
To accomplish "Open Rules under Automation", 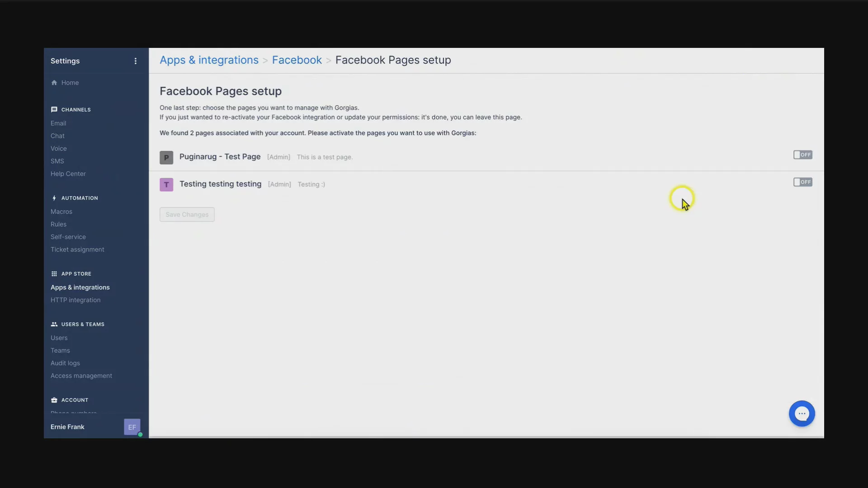I will [58, 225].
